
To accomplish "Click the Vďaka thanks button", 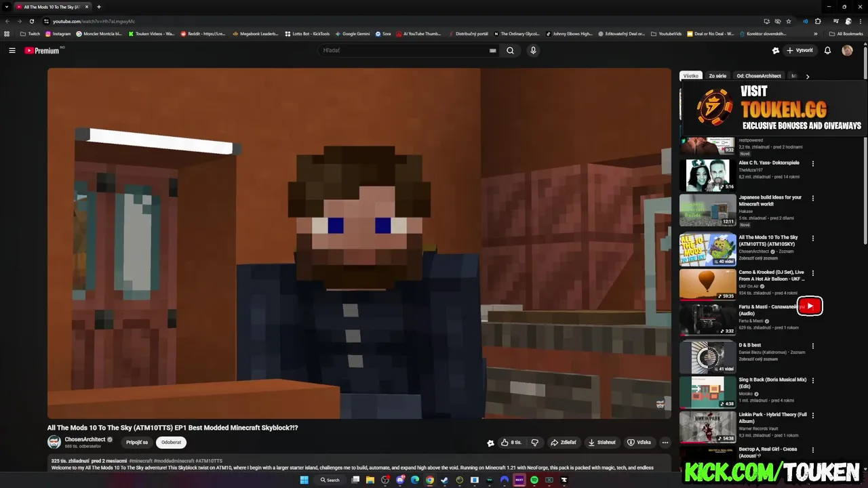I will (639, 443).
